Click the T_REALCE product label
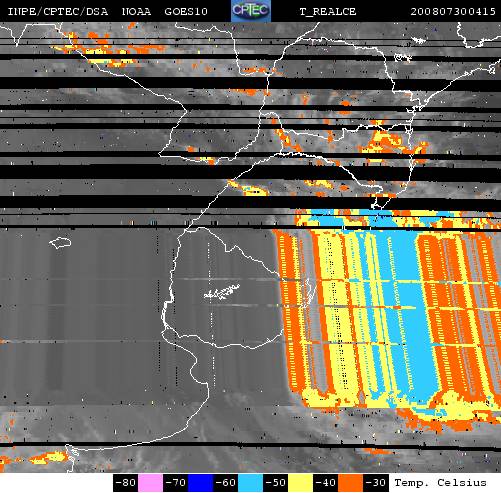This screenshot has height=493, width=501. (x=328, y=12)
